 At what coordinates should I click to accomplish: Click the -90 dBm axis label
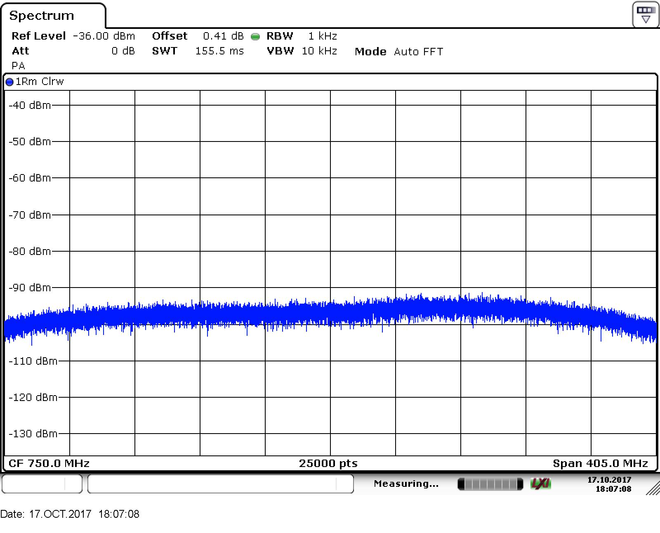click(x=30, y=288)
